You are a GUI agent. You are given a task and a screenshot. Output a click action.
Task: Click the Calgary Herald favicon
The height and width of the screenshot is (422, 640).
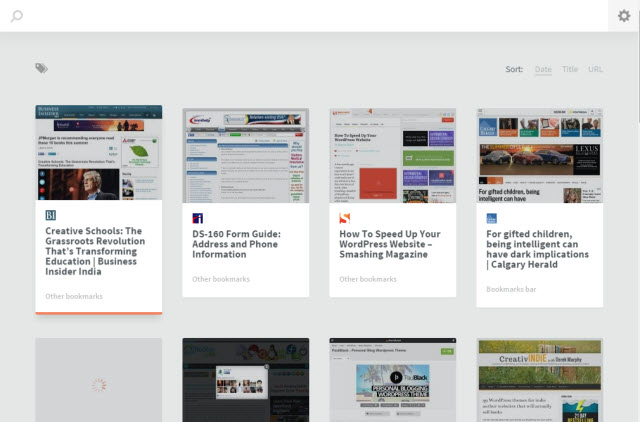(491, 218)
